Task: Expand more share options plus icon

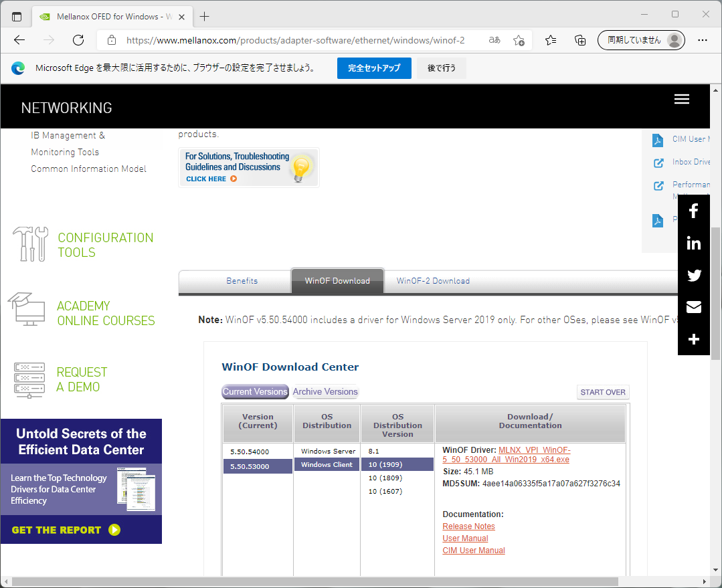Action: (693, 339)
